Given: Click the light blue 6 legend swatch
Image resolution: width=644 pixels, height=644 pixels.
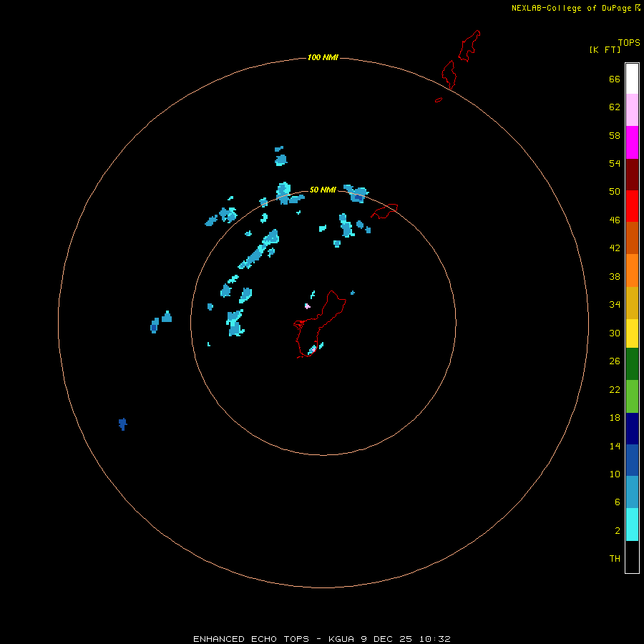Looking at the screenshot, I should (632, 492).
